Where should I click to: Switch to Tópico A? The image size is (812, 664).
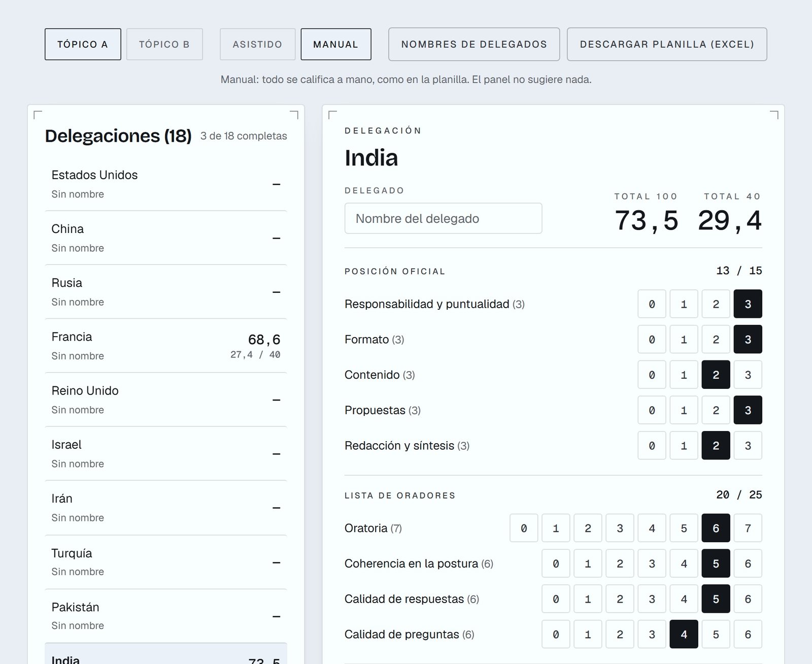coord(83,44)
